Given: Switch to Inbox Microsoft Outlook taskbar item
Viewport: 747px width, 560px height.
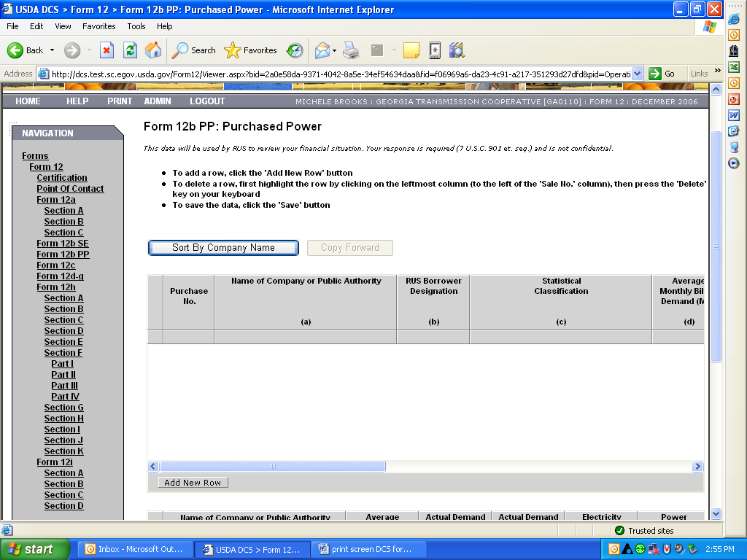Looking at the screenshot, I should 136,549.
